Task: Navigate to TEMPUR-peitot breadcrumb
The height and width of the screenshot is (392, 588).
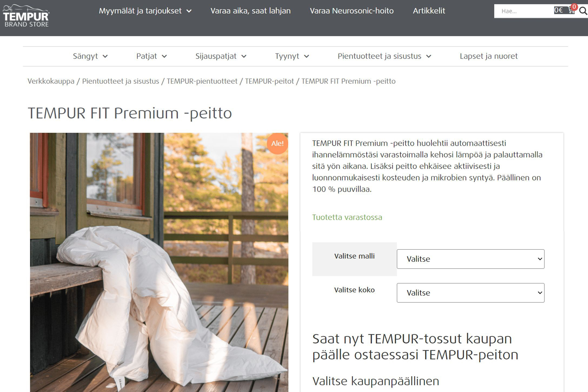Action: 269,81
